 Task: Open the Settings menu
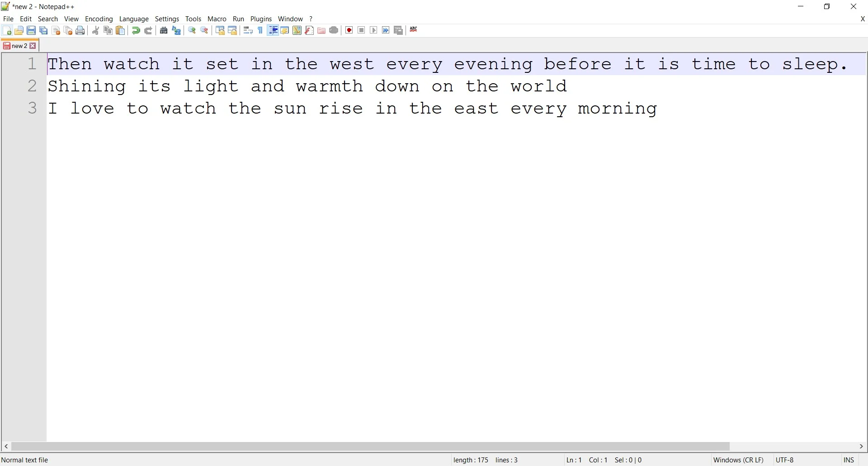point(167,19)
